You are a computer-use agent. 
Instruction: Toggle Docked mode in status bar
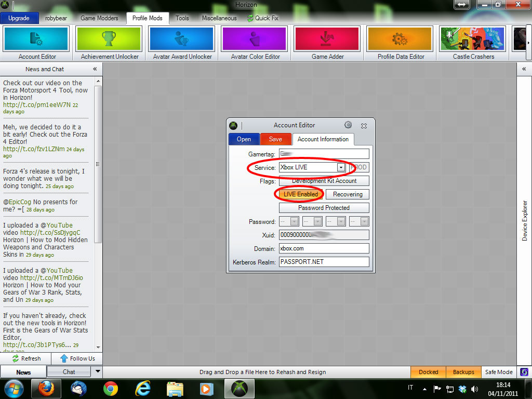(x=428, y=372)
